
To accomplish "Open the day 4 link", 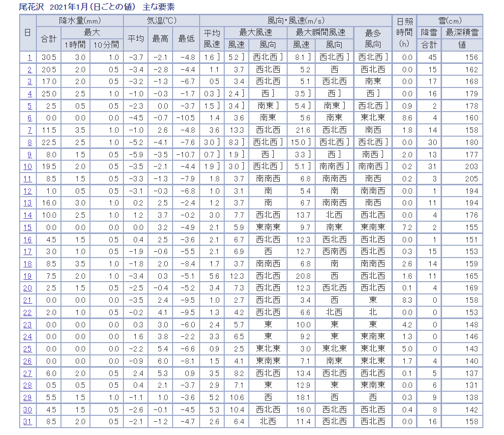I will click(30, 94).
